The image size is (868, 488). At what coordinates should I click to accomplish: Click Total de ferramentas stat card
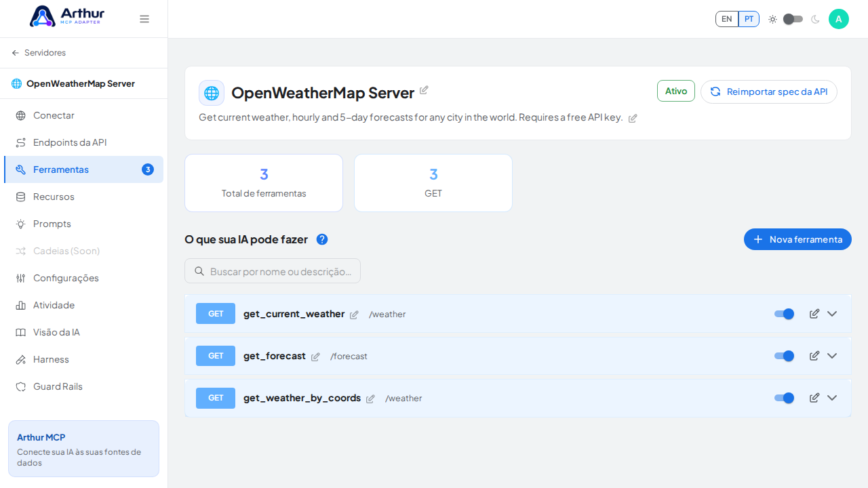point(264,183)
